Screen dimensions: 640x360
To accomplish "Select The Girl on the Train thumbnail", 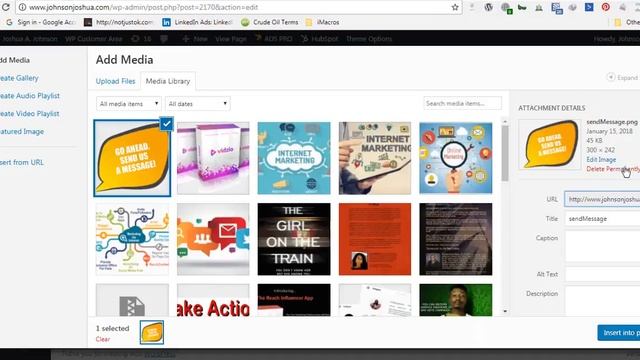I will point(294,239).
